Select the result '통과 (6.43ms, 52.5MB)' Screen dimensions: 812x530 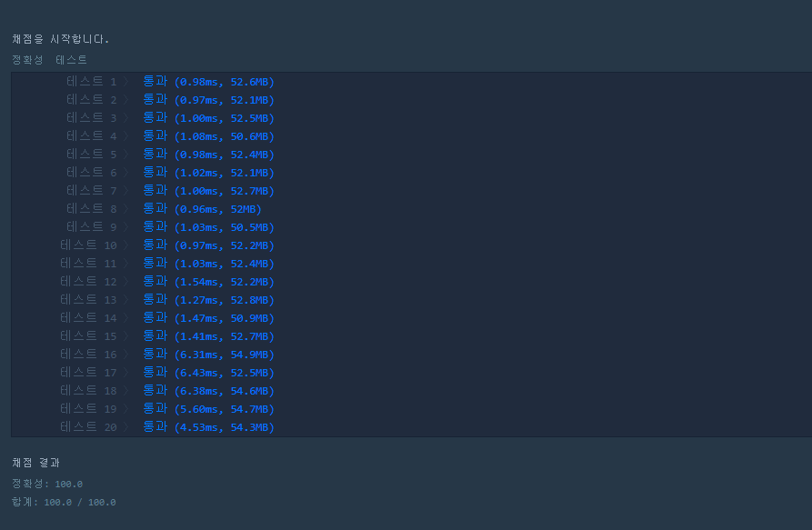pyautogui.click(x=209, y=373)
